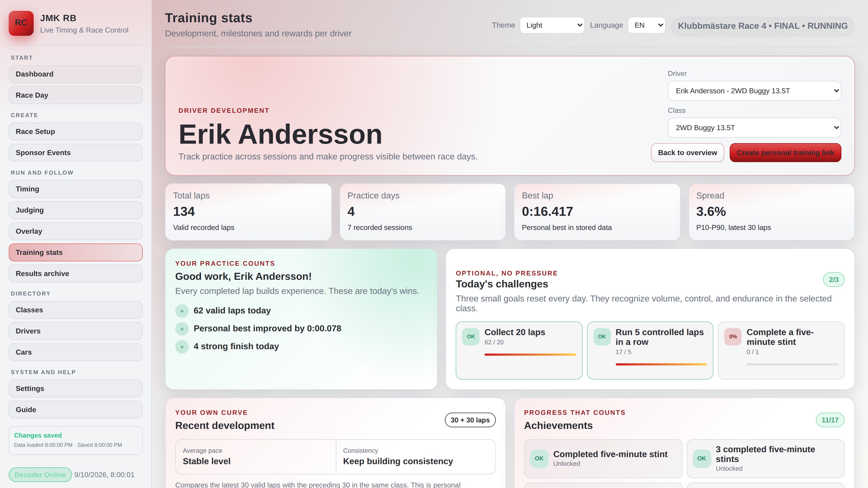Click the 17 / 5 progress count
Screen dimensions: 868x488
[623, 352]
